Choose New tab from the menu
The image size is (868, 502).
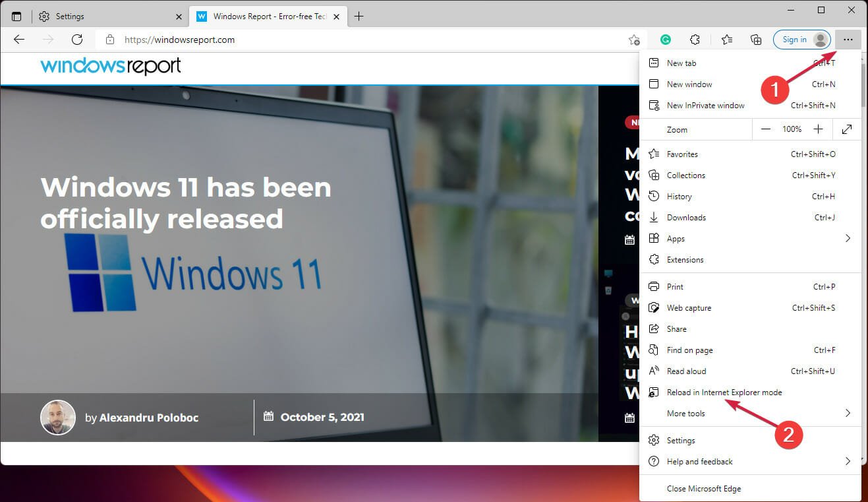750,63
